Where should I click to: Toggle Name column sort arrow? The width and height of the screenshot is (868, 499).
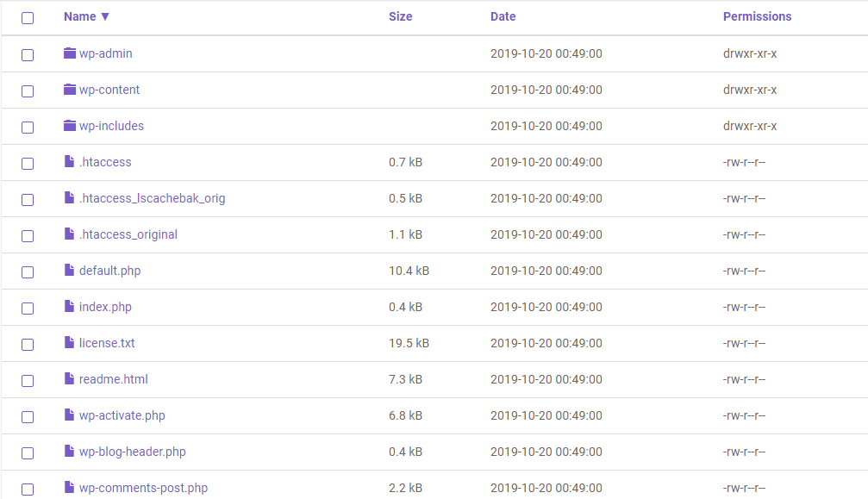104,16
